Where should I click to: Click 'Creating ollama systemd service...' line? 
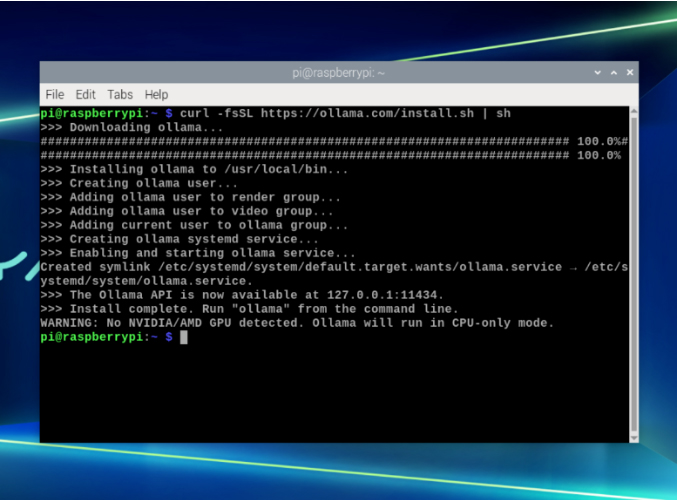point(179,239)
